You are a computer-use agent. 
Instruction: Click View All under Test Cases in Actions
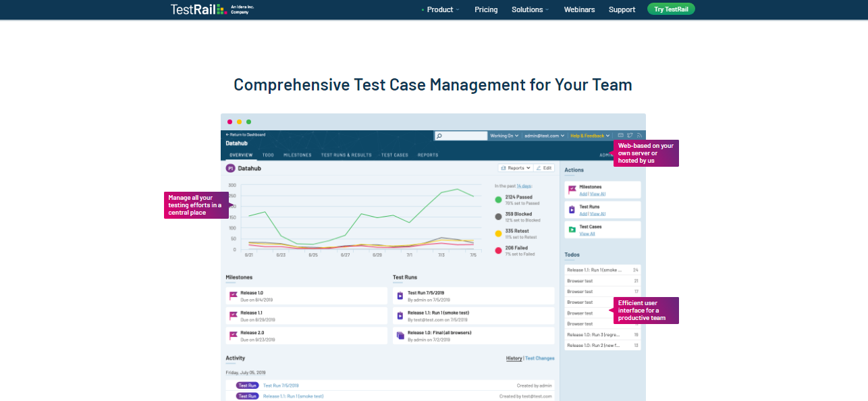coord(587,234)
